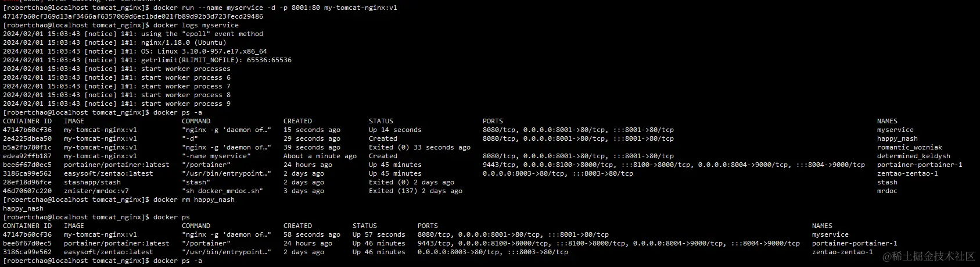Click the 'docker rm happy_nash' command
The height and width of the screenshot is (267, 980).
[194, 200]
